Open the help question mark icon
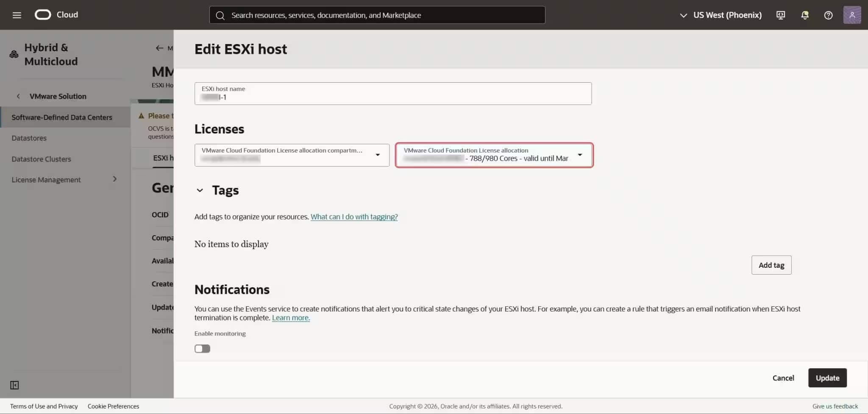 [x=828, y=15]
